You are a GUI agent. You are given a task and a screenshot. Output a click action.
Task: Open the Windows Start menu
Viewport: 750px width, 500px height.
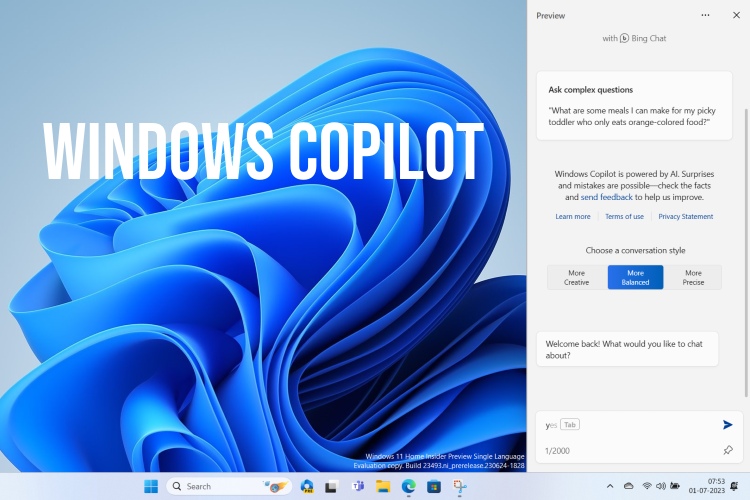click(x=151, y=486)
